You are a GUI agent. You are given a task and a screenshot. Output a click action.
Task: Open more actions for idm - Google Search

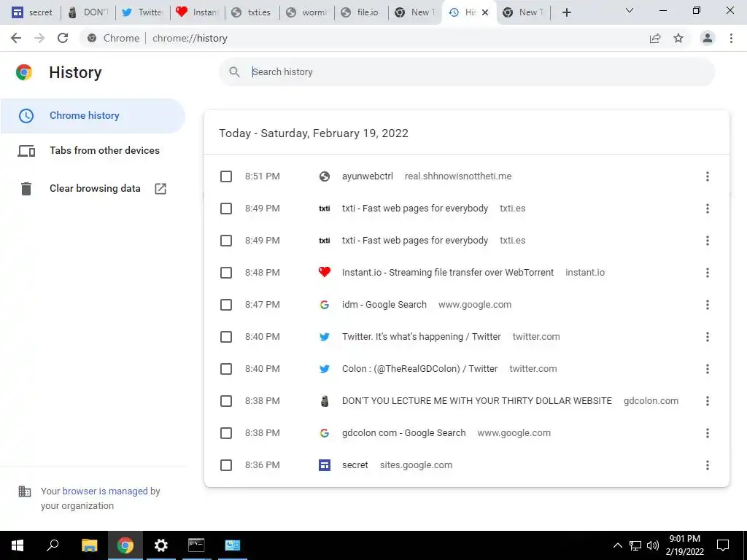708,305
